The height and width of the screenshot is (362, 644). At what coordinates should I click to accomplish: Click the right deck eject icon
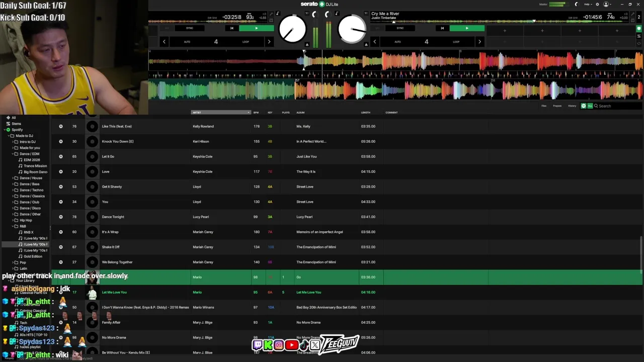[366, 45]
